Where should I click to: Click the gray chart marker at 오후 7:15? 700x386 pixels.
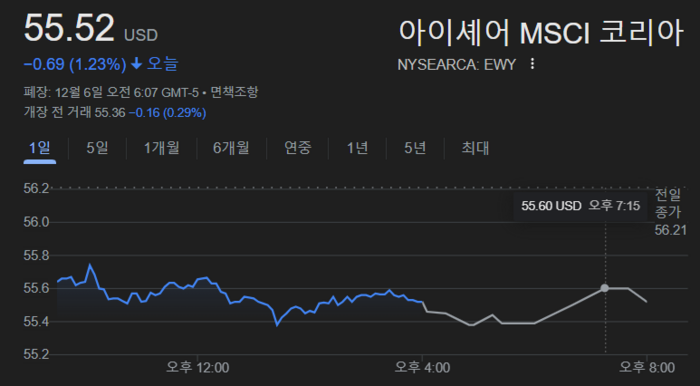604,288
